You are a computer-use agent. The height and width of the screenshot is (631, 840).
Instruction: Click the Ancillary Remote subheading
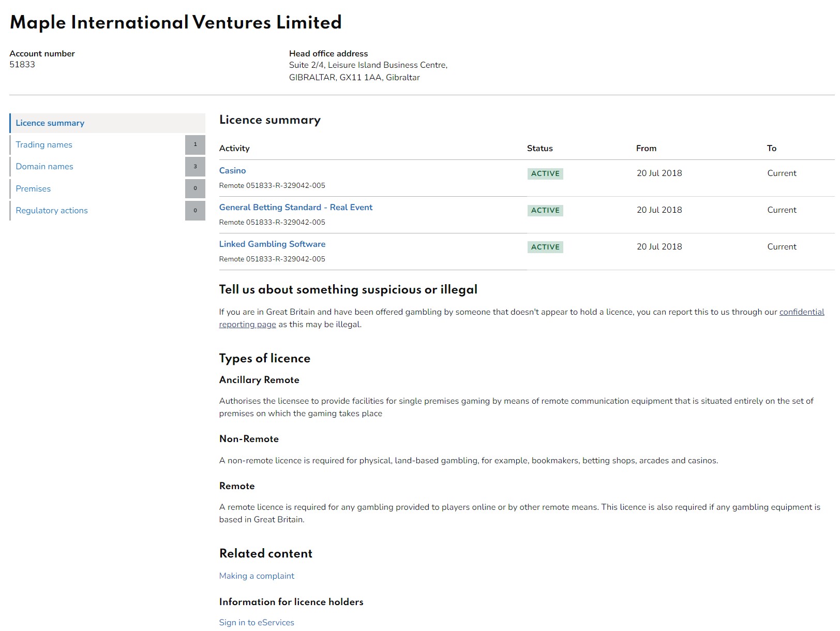coord(259,380)
